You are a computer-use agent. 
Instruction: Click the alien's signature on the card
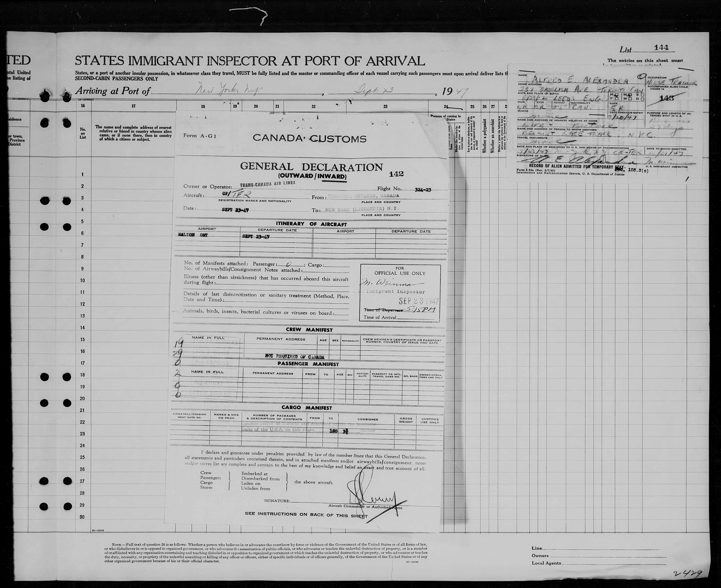(x=579, y=160)
